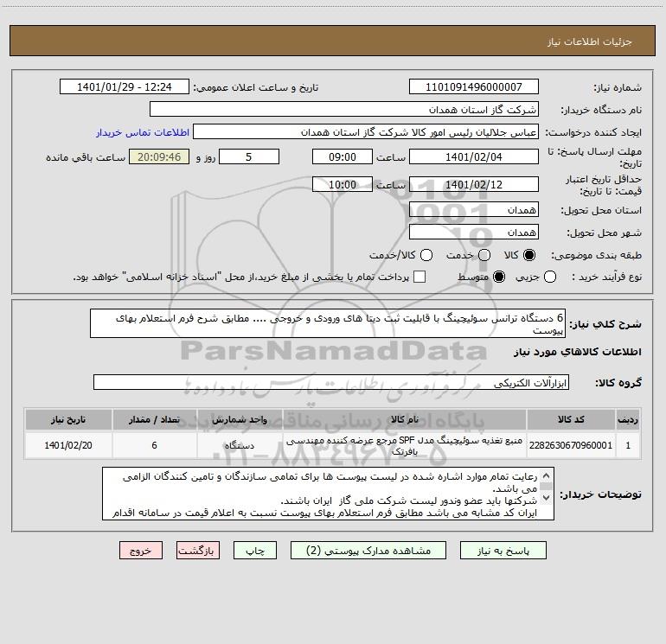Toggle the اسناد خزانه اسلامی payment checkbox

[x=419, y=277]
